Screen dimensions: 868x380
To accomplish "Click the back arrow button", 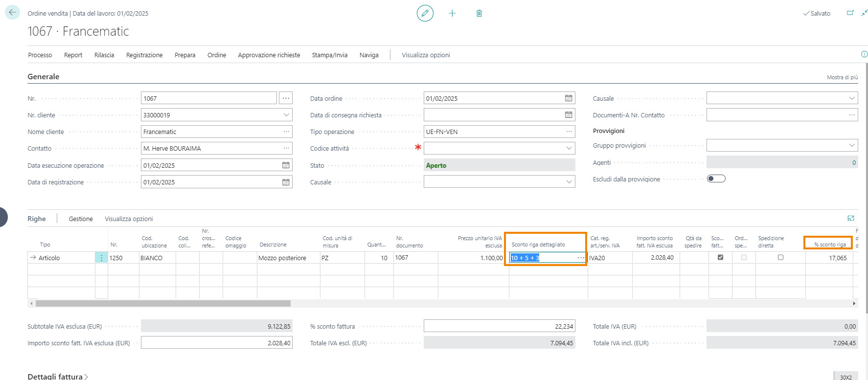I will pos(12,13).
